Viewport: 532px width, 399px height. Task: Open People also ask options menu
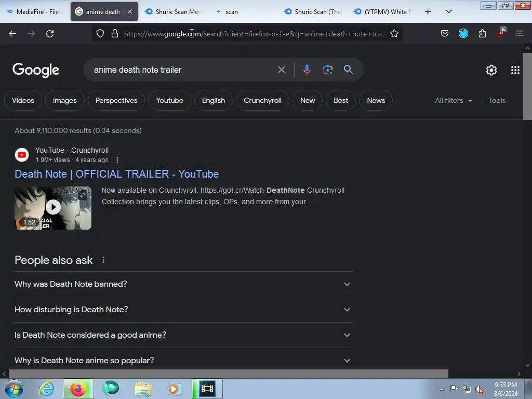tap(103, 260)
